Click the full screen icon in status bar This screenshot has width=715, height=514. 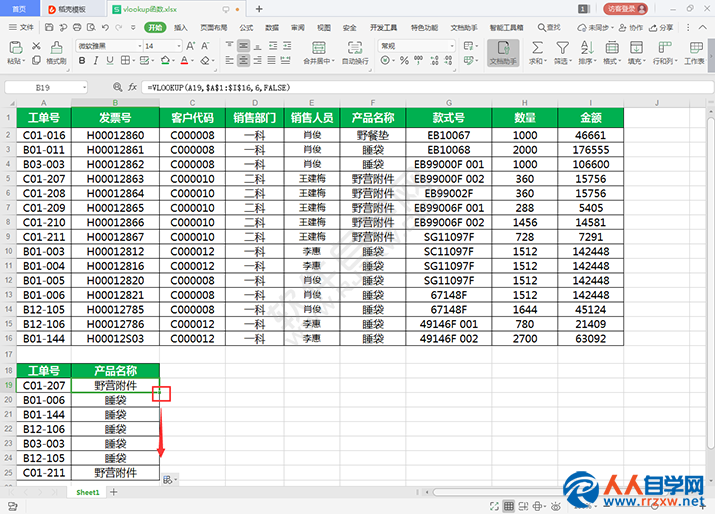494,506
